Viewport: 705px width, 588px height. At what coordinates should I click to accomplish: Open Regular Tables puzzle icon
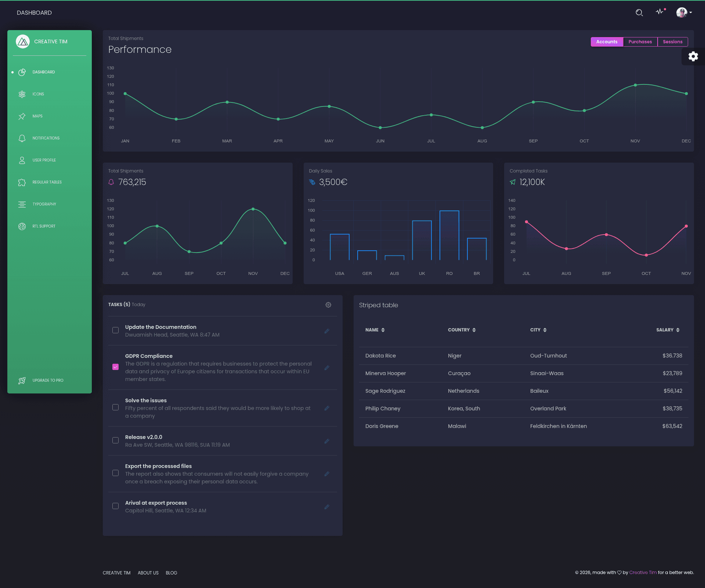tap(22, 182)
